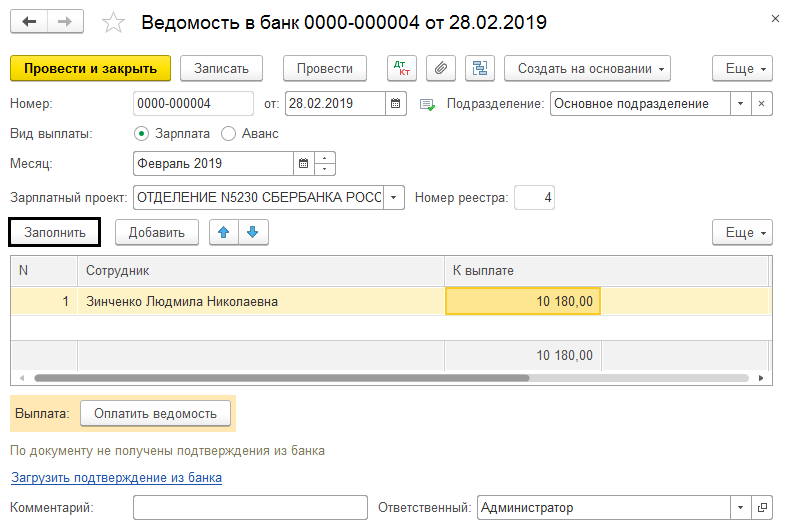Open Создать на основании dropdown

587,69
